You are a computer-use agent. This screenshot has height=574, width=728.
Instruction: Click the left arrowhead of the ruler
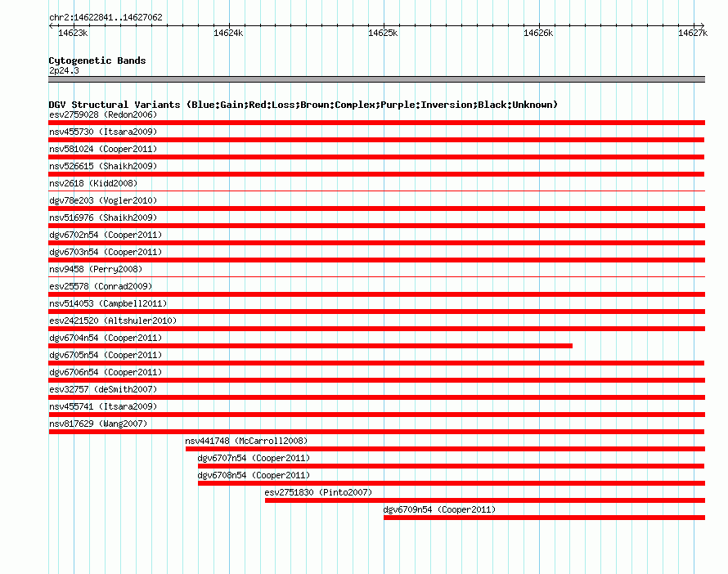pyautogui.click(x=51, y=25)
